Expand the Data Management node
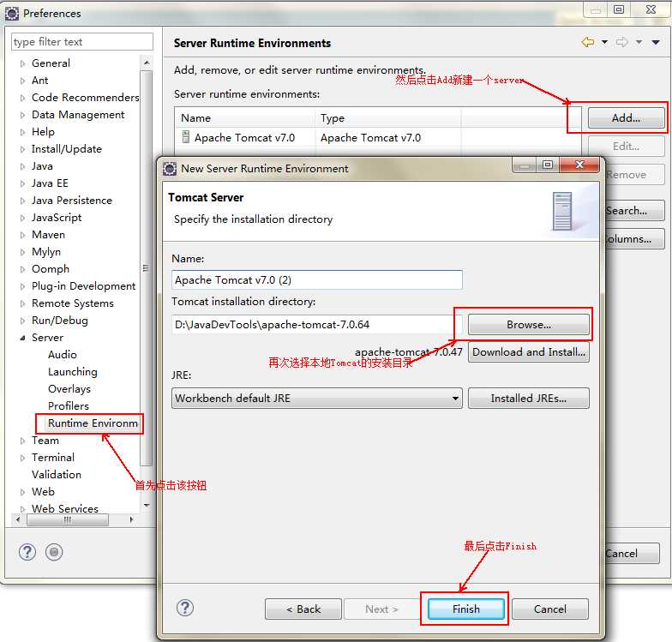The width and height of the screenshot is (672, 642). point(22,115)
